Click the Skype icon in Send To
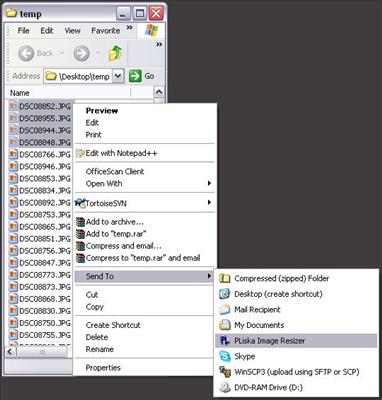382x400 pixels. tap(225, 356)
